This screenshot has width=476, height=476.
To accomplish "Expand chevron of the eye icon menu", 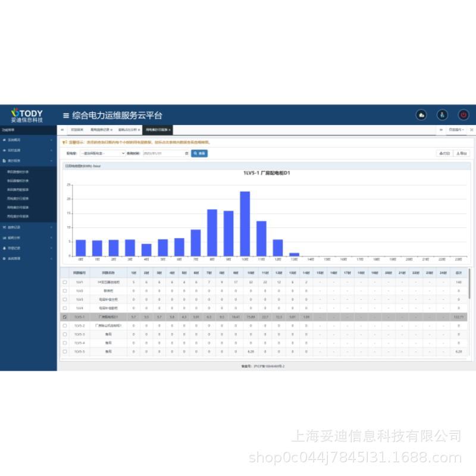I will (51, 151).
